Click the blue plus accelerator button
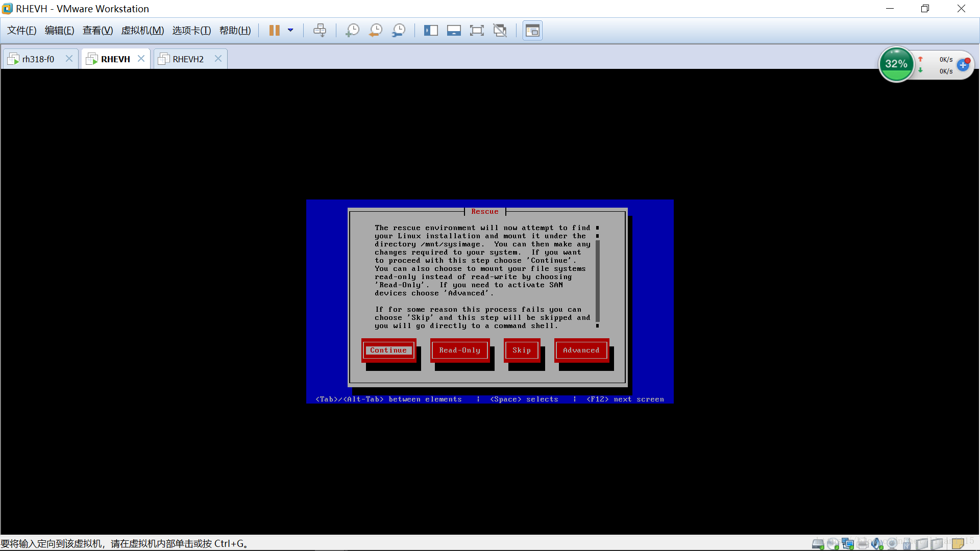This screenshot has height=551, width=980. pos(963,65)
